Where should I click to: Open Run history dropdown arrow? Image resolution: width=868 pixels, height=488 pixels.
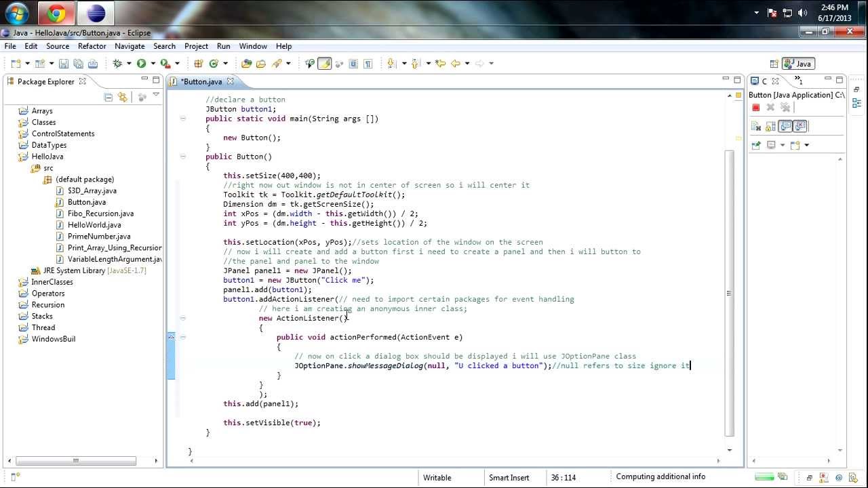coord(153,64)
